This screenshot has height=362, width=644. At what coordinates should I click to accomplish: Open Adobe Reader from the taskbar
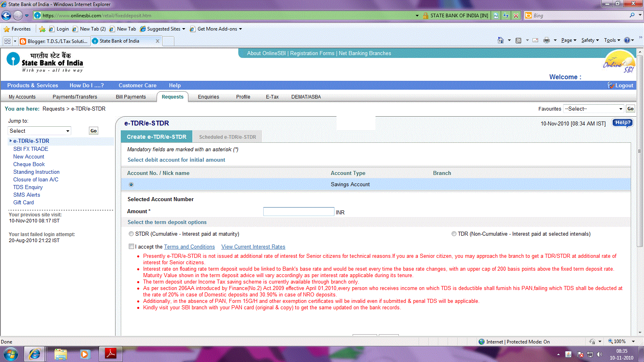[110, 354]
